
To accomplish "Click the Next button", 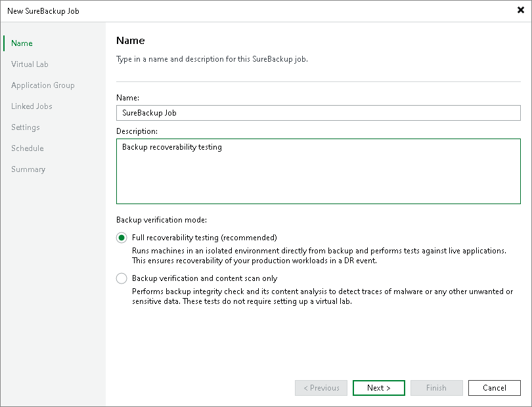I will tap(378, 387).
